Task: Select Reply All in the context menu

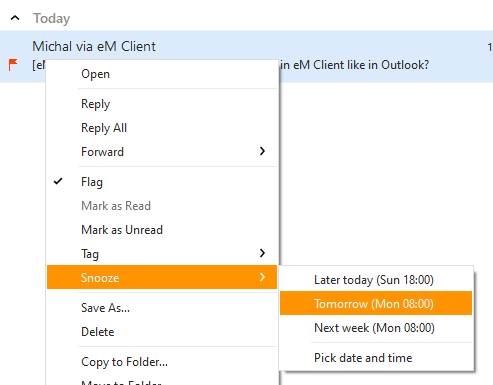Action: (x=162, y=128)
